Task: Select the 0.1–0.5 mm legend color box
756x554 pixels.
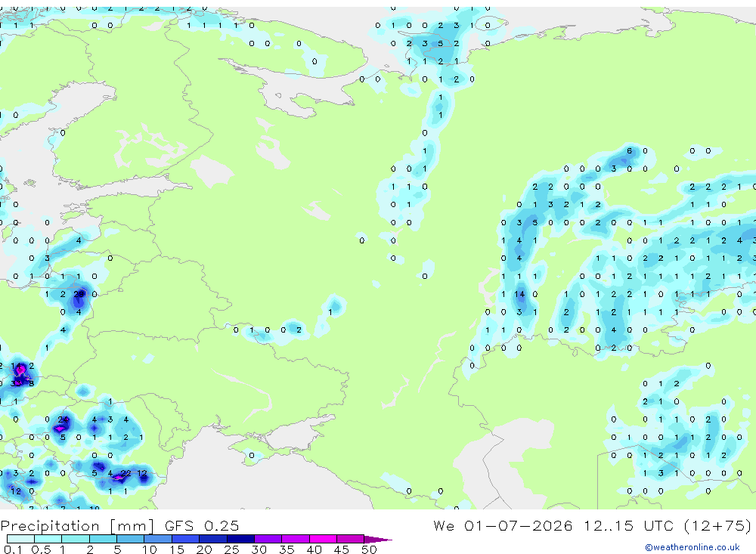Action: click(20, 539)
